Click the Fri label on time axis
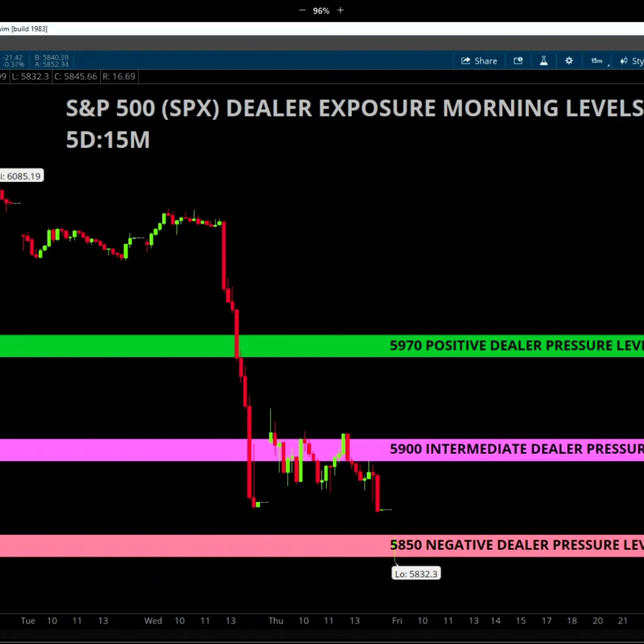Image resolution: width=644 pixels, height=644 pixels. coord(397,621)
